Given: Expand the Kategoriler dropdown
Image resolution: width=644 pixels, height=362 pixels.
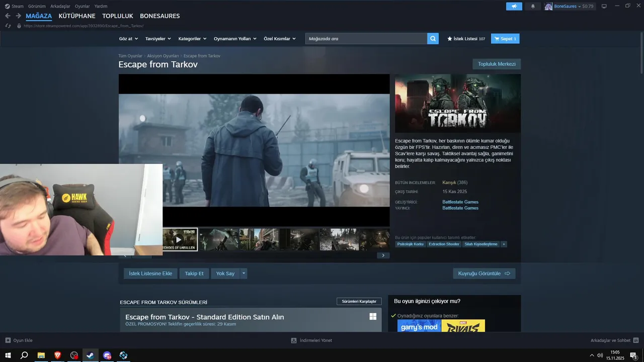Looking at the screenshot, I should (192, 39).
